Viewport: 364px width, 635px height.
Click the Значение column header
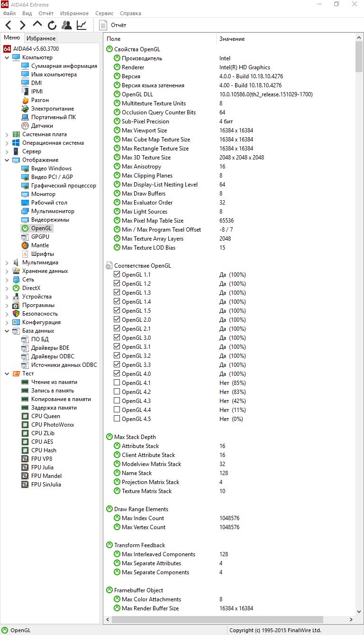point(285,39)
